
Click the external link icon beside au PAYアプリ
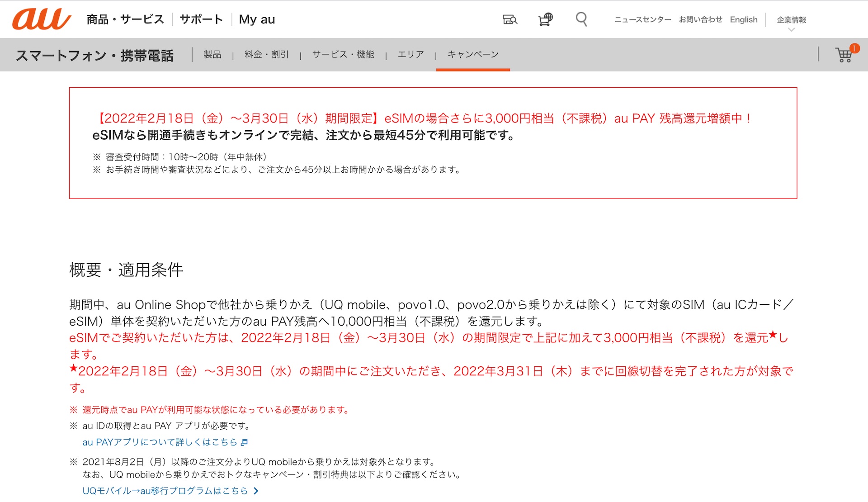click(x=245, y=442)
